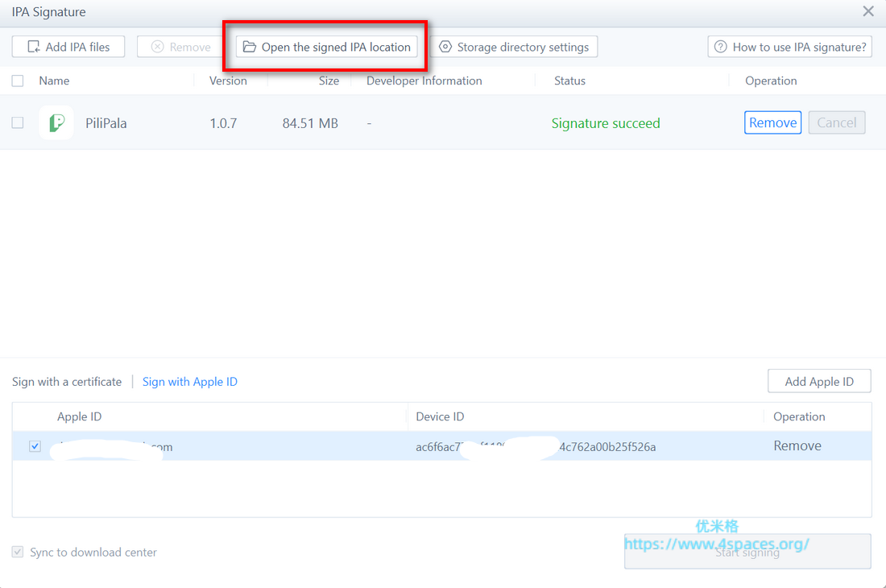The image size is (886, 588).
Task: Uncheck the Apple ID account checkbox
Action: tap(35, 446)
